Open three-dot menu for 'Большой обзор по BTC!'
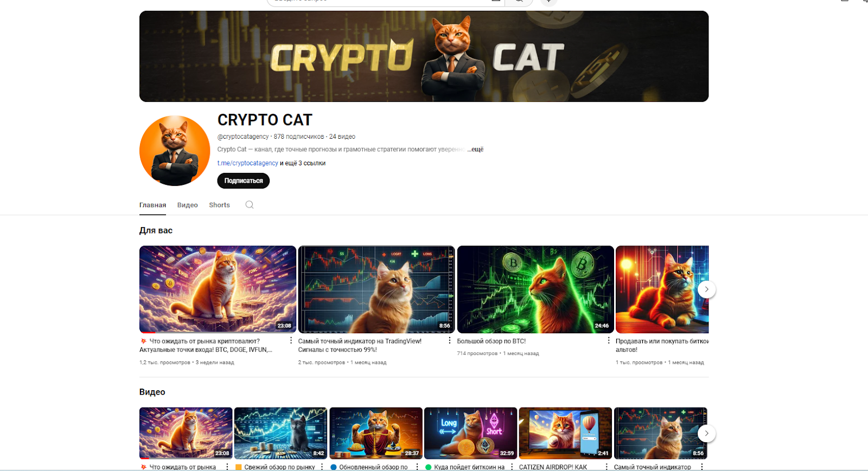 click(x=608, y=340)
